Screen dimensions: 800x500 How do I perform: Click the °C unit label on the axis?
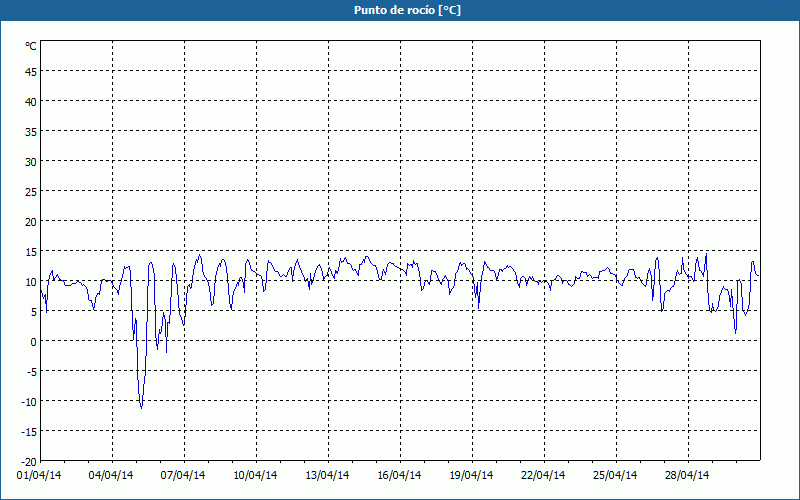[x=31, y=46]
